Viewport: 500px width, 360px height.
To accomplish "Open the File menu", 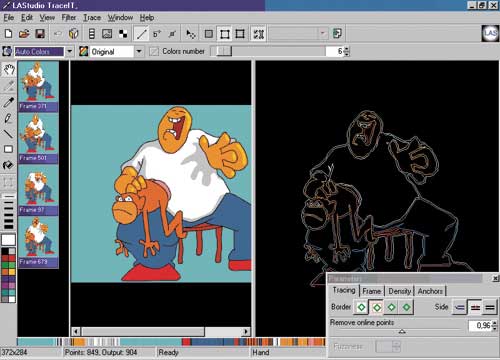I will point(9,18).
